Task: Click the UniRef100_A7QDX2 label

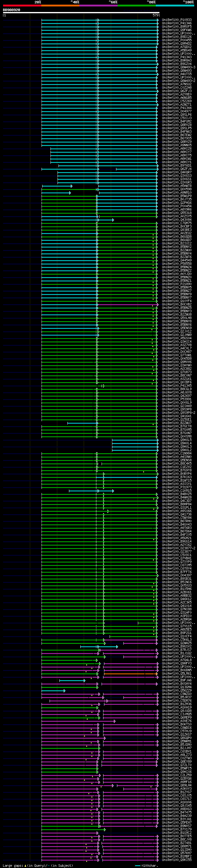Action: [177, 47]
